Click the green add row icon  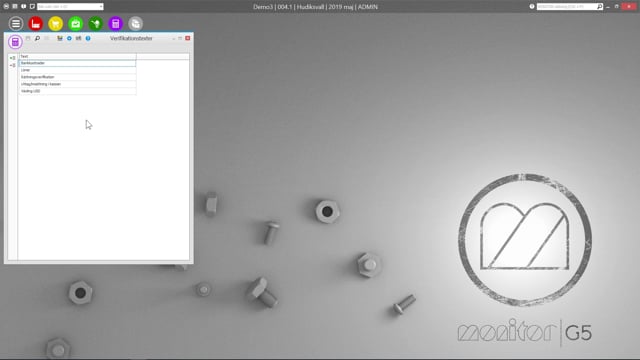[13, 58]
